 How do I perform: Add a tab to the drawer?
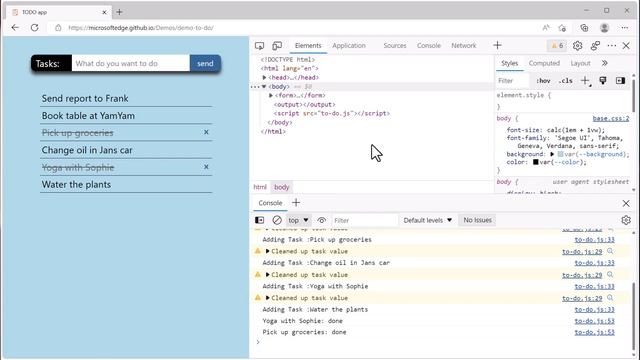click(x=296, y=202)
